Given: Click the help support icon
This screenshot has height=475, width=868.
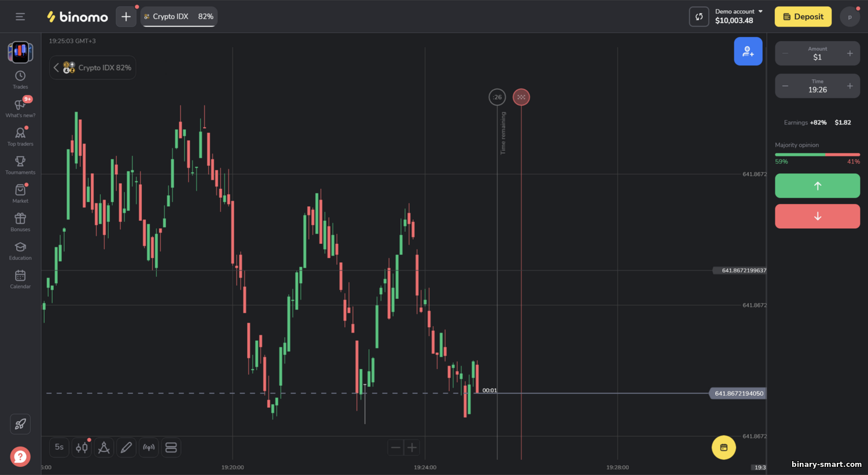Looking at the screenshot, I should click(20, 456).
